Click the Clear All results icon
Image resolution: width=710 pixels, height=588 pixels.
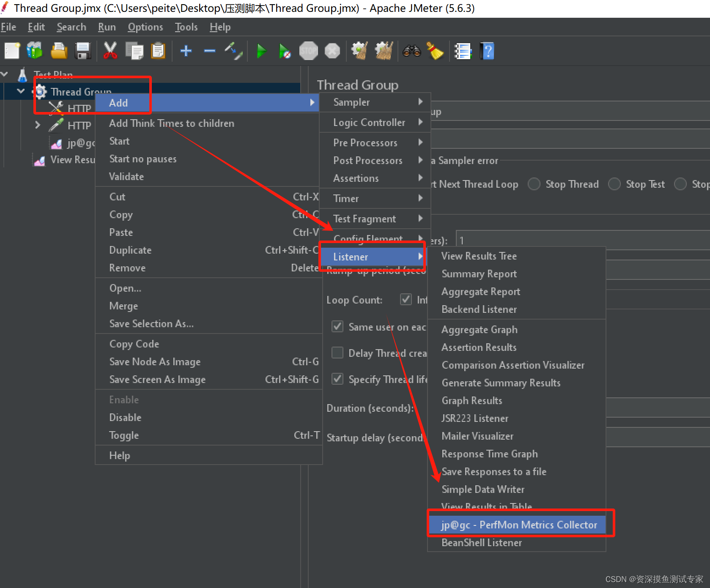click(x=384, y=51)
